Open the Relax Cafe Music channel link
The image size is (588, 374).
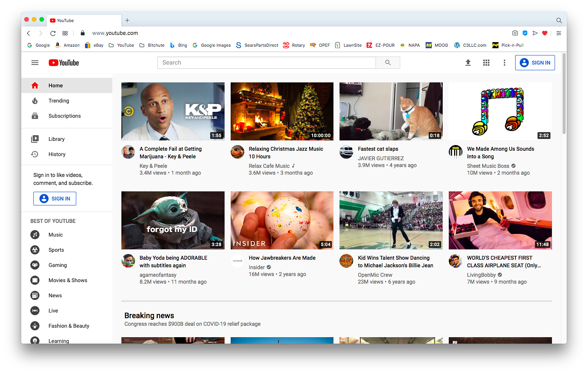point(269,166)
